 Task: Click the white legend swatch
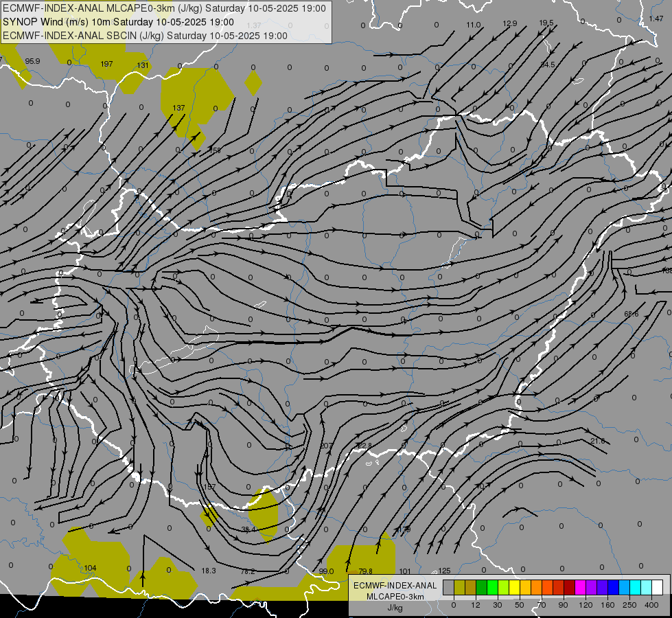[x=657, y=587]
